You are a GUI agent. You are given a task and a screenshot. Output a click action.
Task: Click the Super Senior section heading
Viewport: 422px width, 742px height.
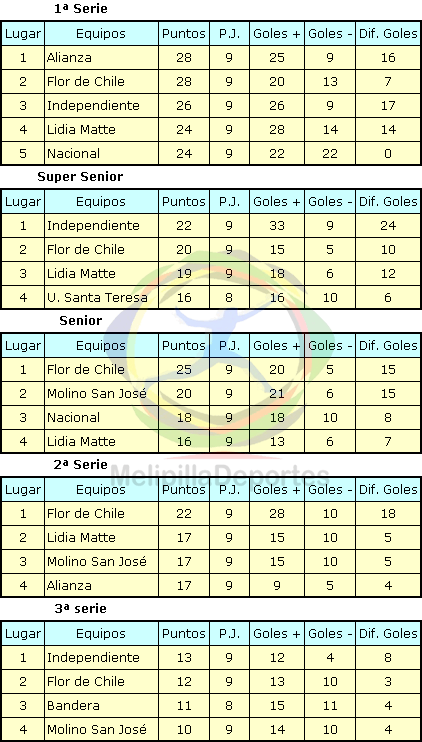click(80, 177)
